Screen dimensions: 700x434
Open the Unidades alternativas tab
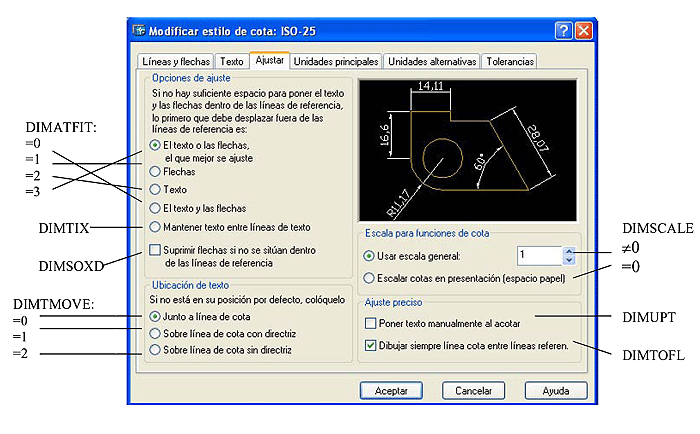(432, 61)
